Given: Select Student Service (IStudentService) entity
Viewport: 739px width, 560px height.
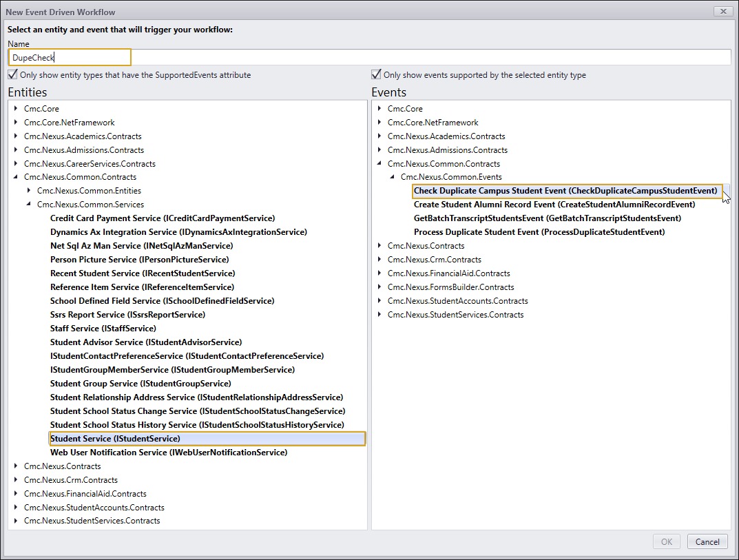Looking at the screenshot, I should pos(115,439).
